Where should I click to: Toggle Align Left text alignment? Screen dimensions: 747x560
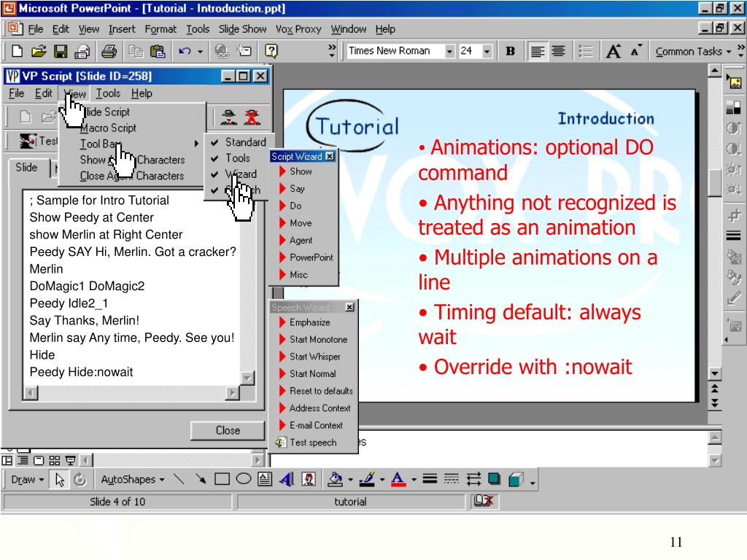point(538,51)
